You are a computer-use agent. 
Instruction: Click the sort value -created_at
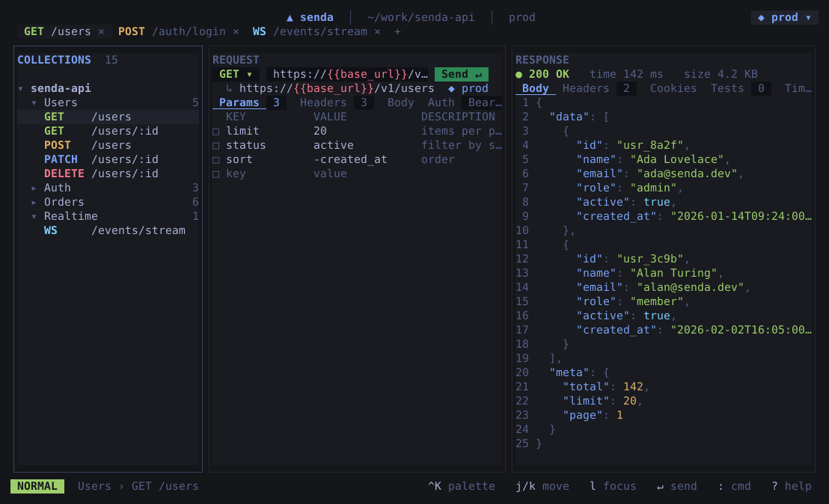350,159
